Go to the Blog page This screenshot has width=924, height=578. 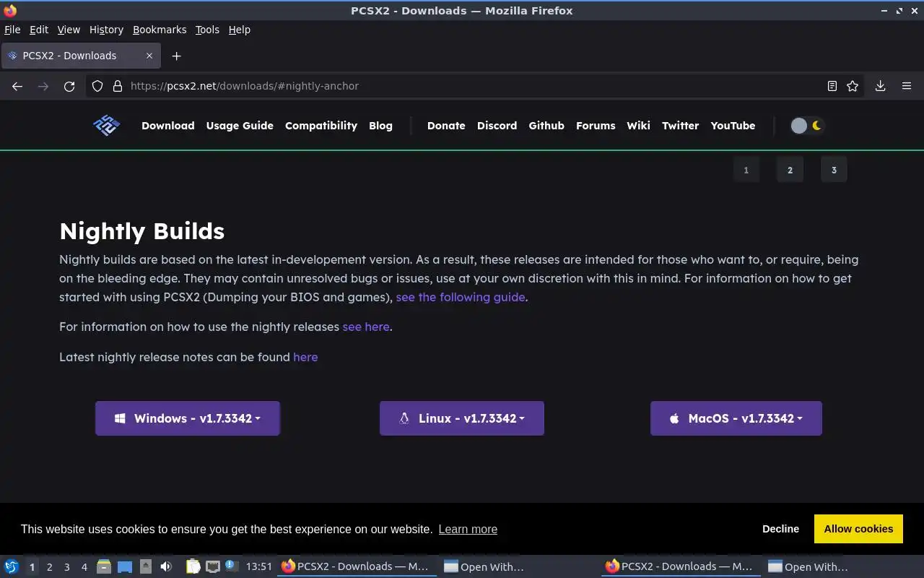380,126
